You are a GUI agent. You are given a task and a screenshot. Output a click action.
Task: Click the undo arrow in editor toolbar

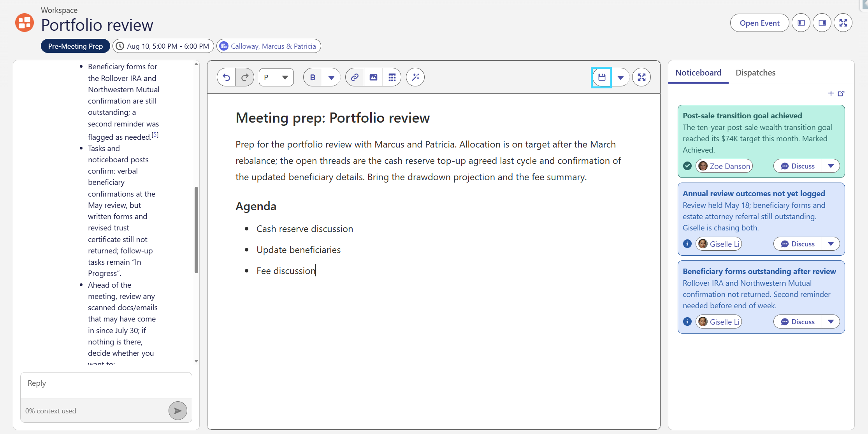tap(226, 77)
